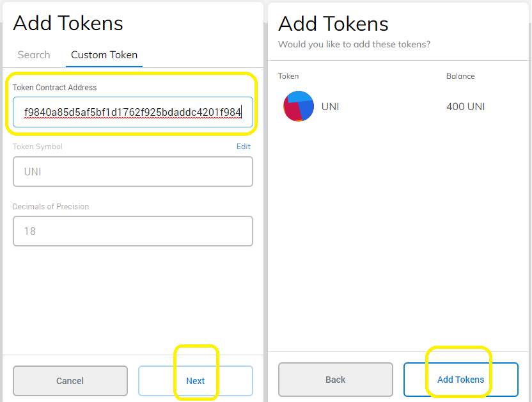Viewport: 532px width, 402px height.
Task: Select the Custom Token tab
Action: 104,55
